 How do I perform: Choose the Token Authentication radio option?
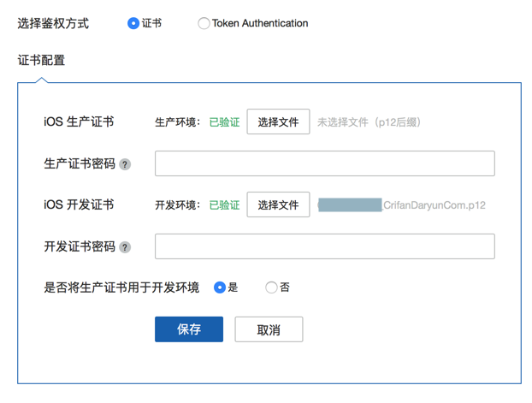(204, 24)
